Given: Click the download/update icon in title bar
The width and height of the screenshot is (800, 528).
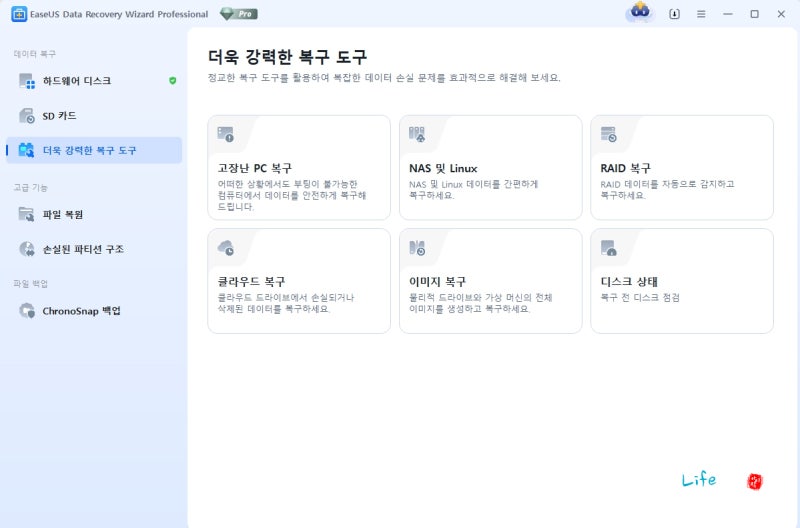Looking at the screenshot, I should [674, 14].
